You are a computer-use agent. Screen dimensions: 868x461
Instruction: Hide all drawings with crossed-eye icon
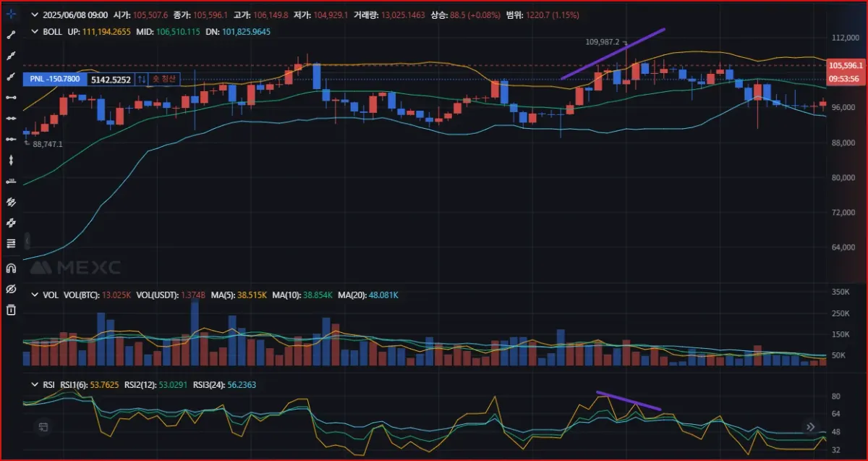(11, 289)
